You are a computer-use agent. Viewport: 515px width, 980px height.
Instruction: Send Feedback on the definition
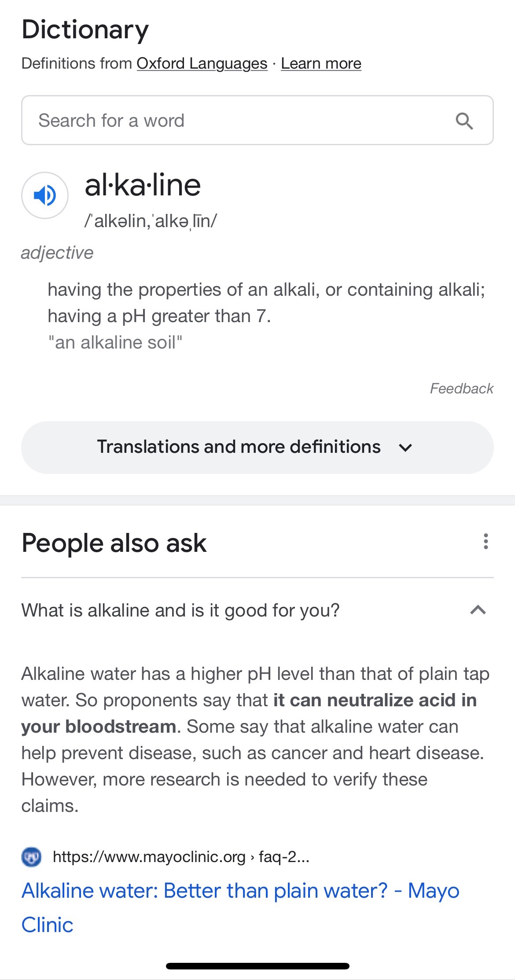461,389
